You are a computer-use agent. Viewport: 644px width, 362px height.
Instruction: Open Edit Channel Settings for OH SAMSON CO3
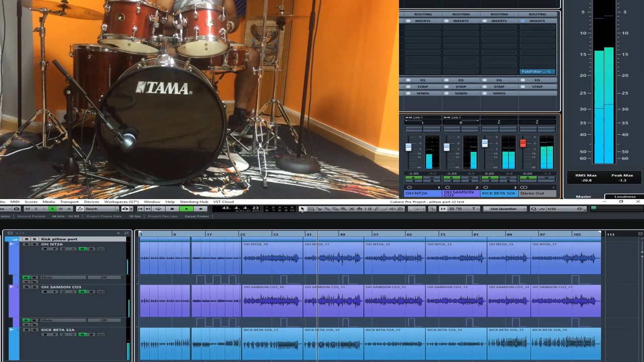[x=63, y=292]
